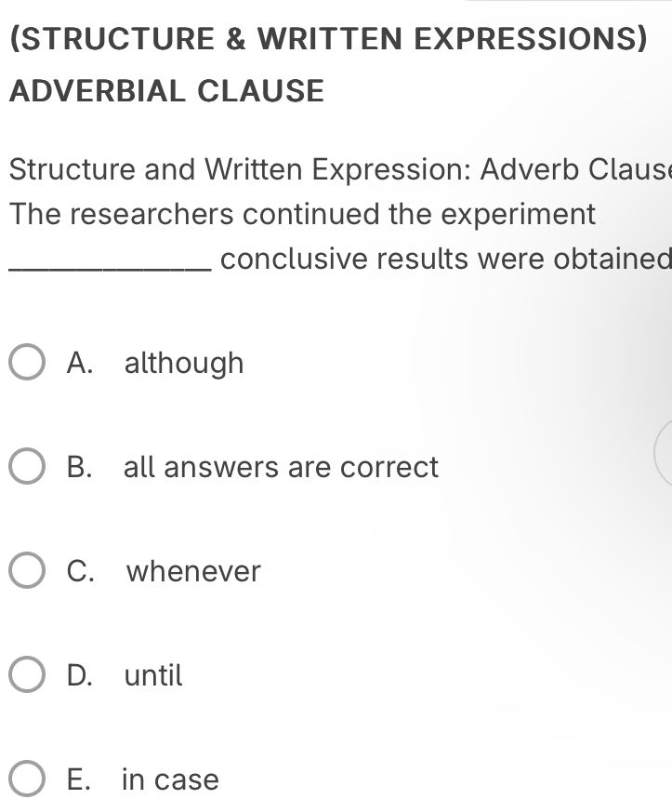Choose the 'whenever' answer label
This screenshot has width=672, height=799.
(193, 571)
